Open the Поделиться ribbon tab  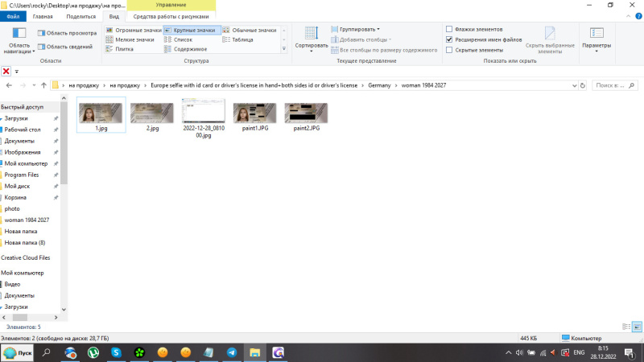(80, 16)
